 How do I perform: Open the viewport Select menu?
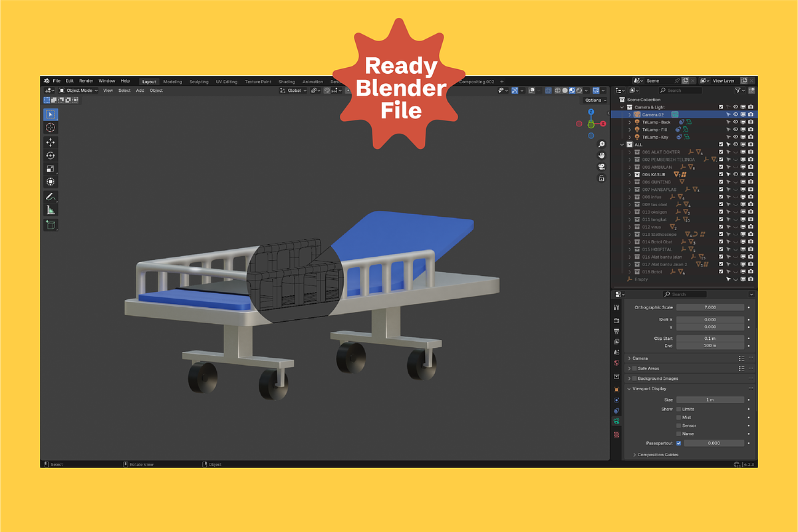pos(124,90)
